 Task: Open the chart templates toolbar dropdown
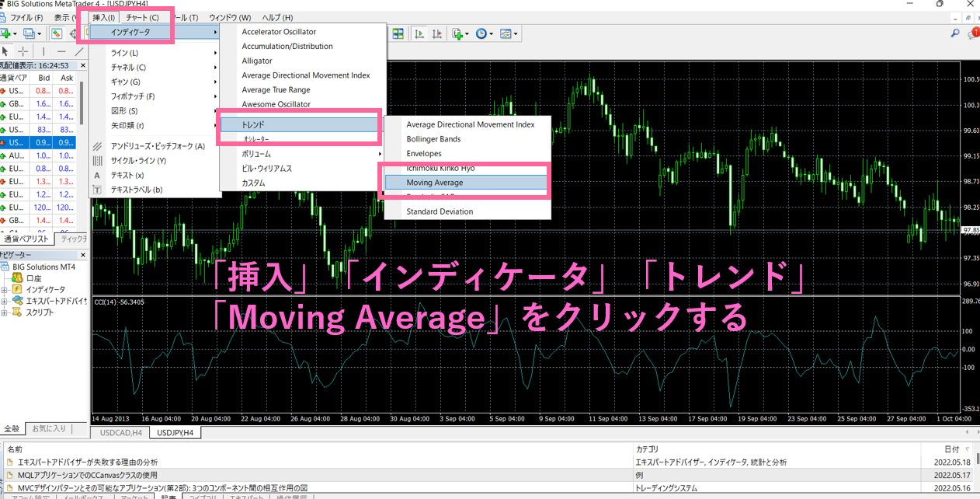(x=509, y=33)
